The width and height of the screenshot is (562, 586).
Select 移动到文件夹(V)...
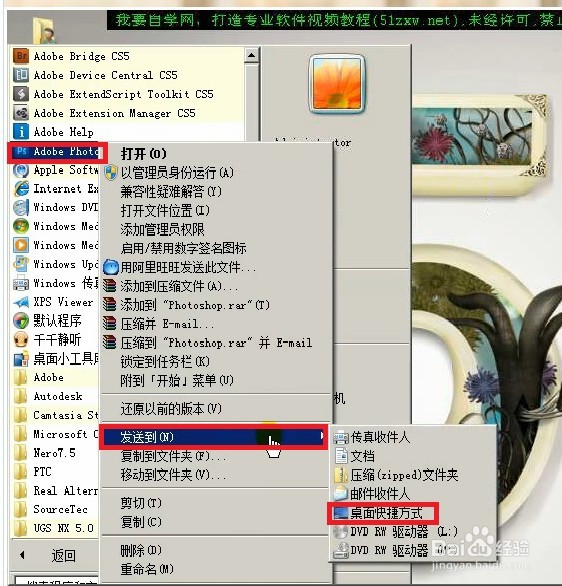173,475
